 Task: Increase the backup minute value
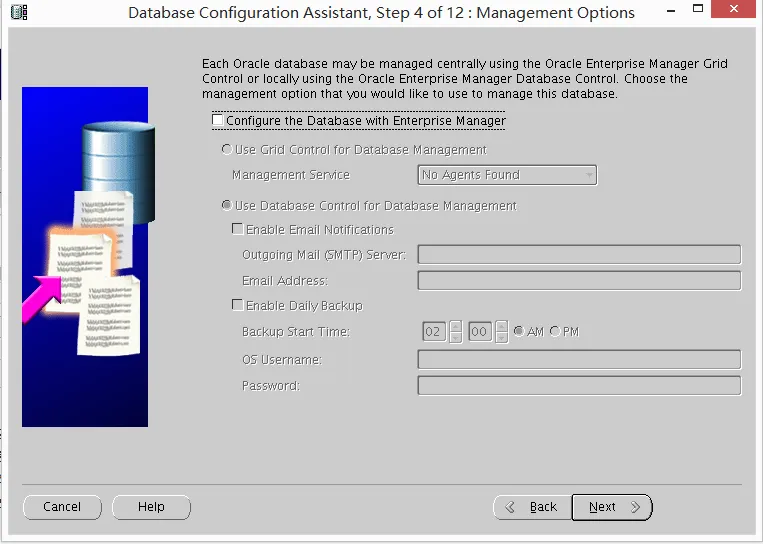coord(502,326)
